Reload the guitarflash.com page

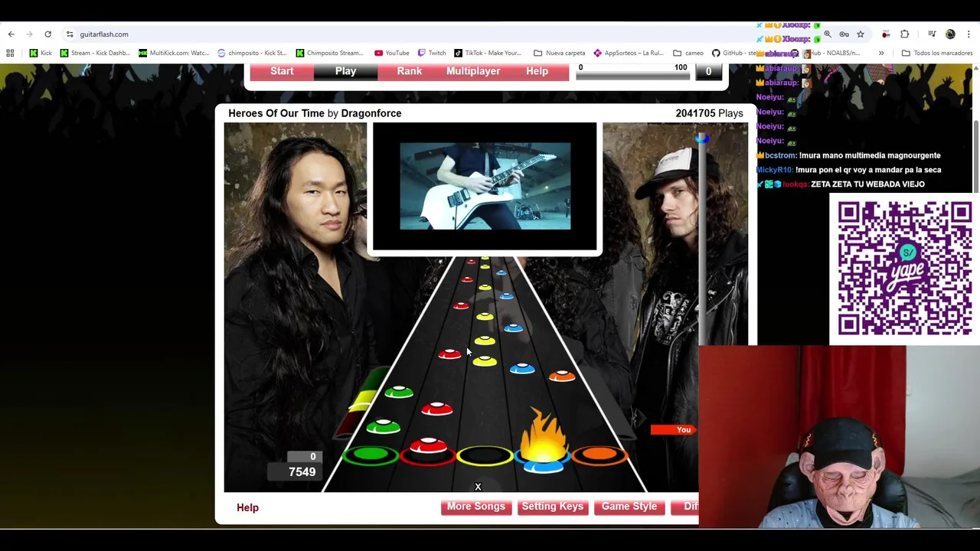click(x=47, y=34)
